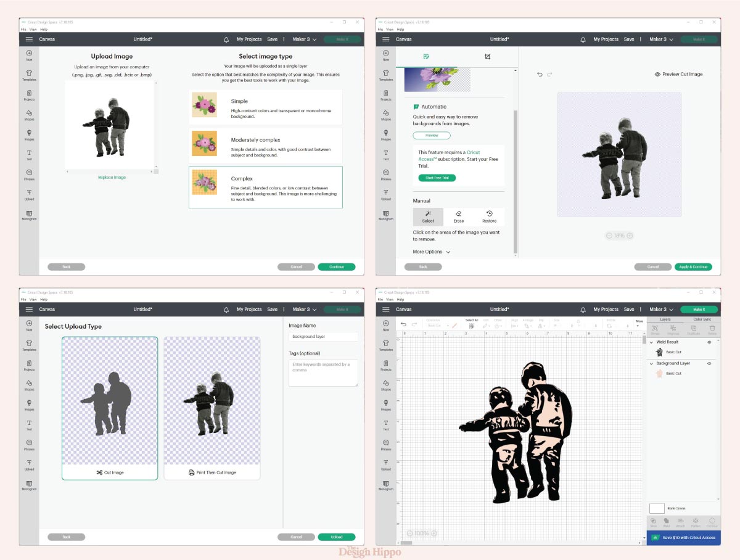
Task: Click the Contour icon below the layers
Action: (712, 521)
